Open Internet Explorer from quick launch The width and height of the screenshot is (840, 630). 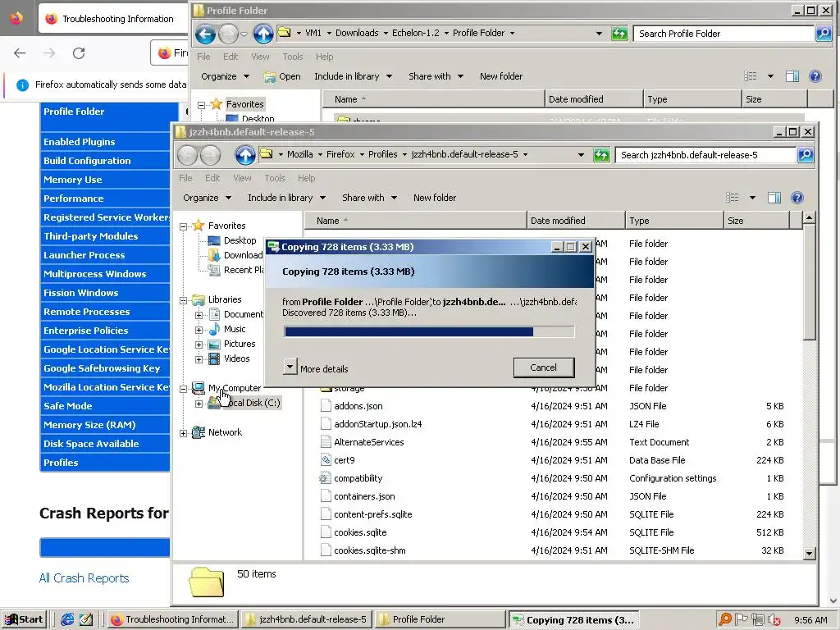point(67,619)
